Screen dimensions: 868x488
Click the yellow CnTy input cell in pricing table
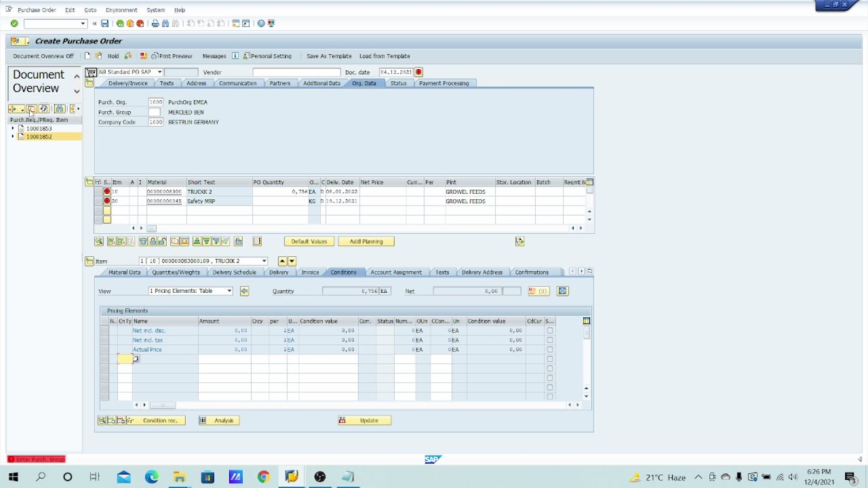tap(125, 359)
